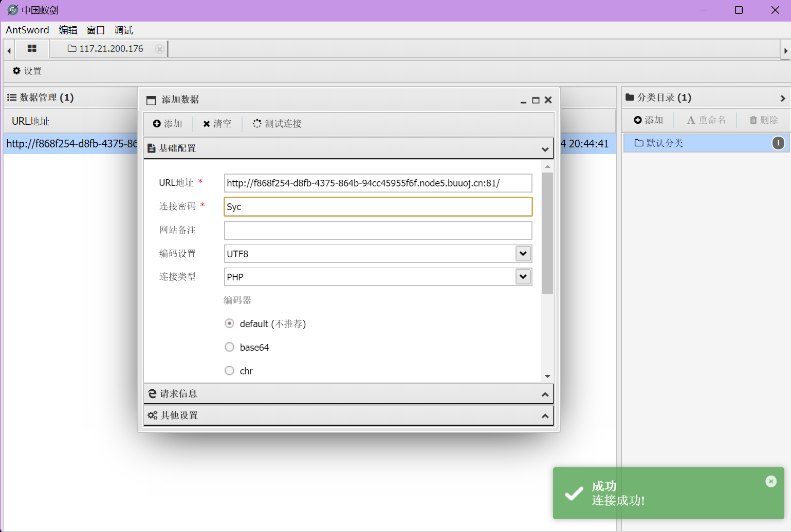Click 添加 in the 分类目录 panel
Image resolution: width=791 pixels, height=532 pixels.
pyautogui.click(x=649, y=120)
